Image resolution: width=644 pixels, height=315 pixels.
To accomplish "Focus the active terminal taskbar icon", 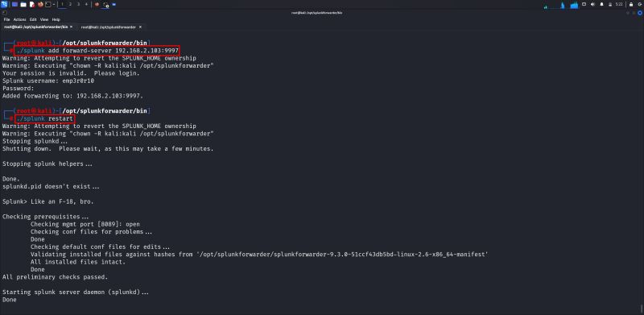I will coord(105,5).
